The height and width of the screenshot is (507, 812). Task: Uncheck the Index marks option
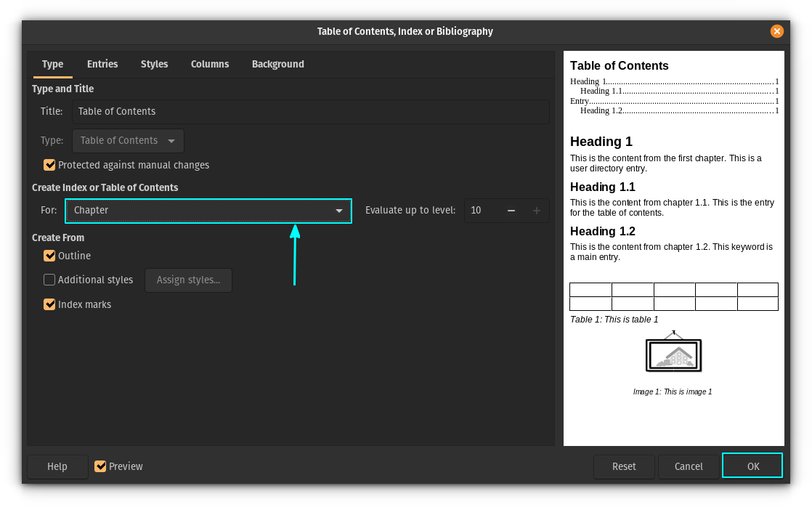coord(49,304)
